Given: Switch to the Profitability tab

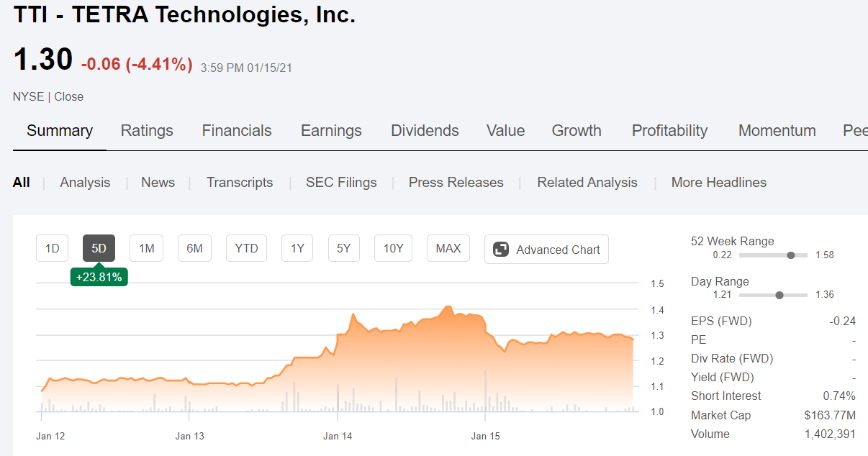Looking at the screenshot, I should (669, 130).
